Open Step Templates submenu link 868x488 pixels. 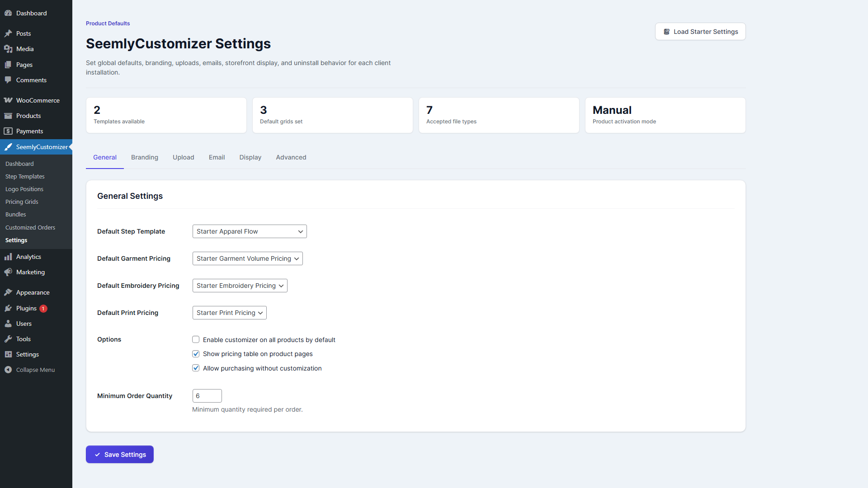pos(25,176)
